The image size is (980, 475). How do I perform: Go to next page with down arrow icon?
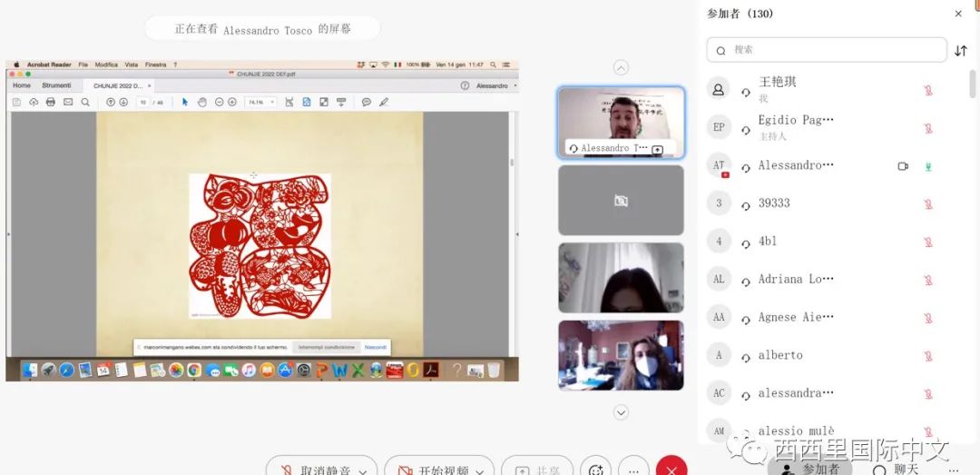pyautogui.click(x=123, y=102)
